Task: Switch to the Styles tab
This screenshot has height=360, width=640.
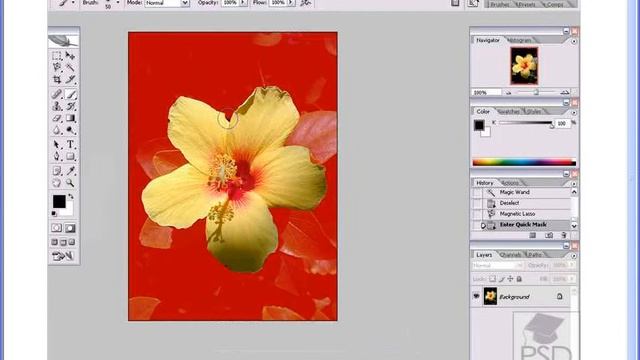Action: (x=534, y=111)
